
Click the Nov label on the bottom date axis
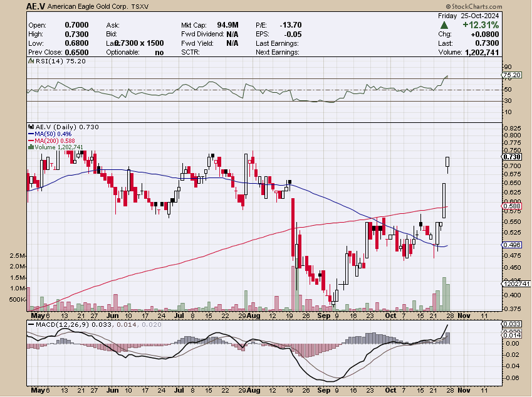point(464,391)
